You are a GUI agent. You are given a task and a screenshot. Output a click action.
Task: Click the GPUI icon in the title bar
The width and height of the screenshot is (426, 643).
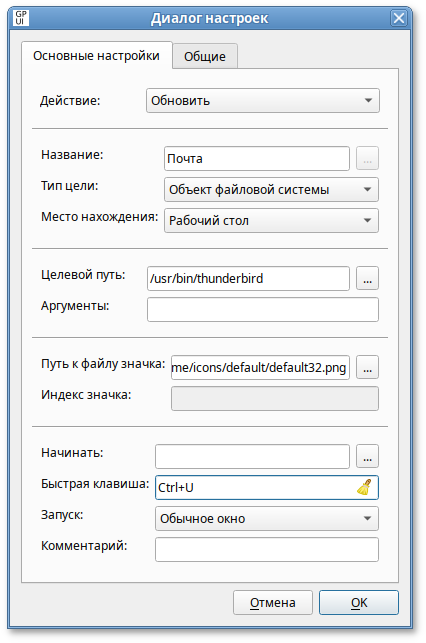20,18
